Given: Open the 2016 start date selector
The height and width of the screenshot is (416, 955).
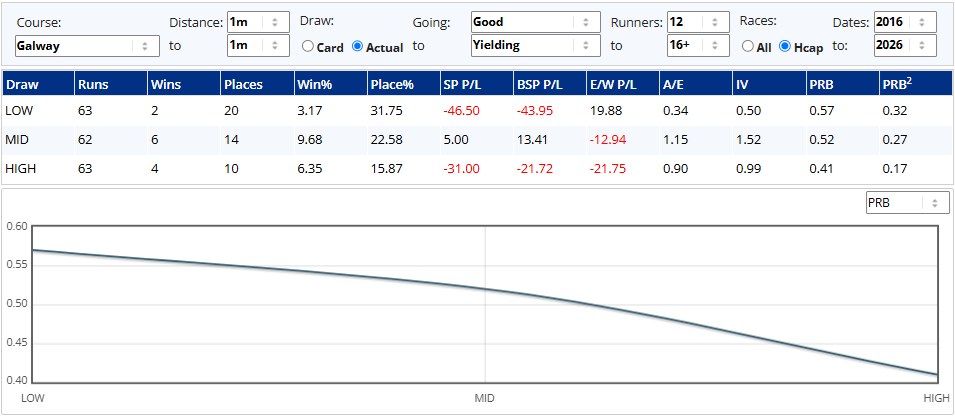Looking at the screenshot, I should (905, 22).
